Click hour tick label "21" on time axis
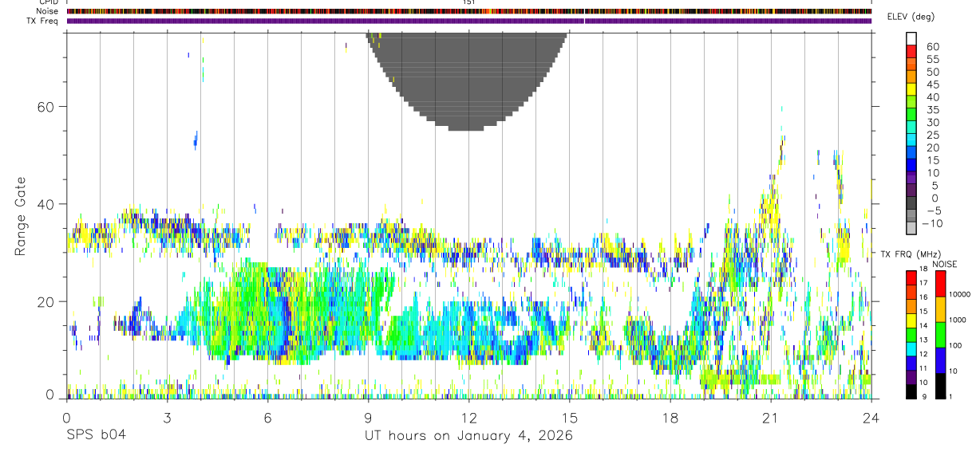The width and height of the screenshot is (980, 452). pos(771,418)
